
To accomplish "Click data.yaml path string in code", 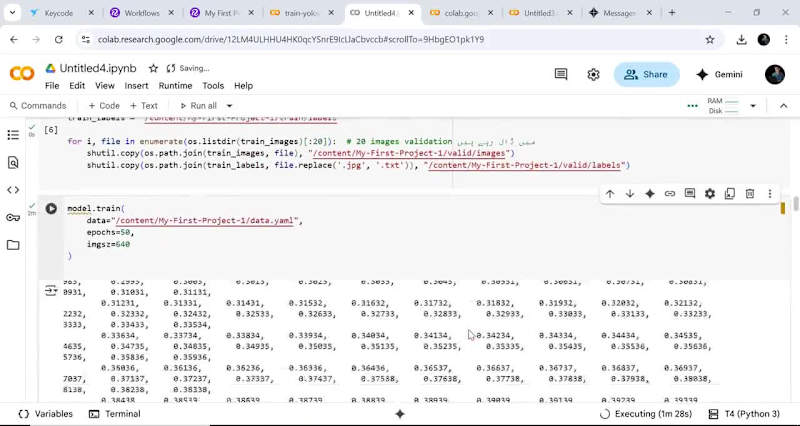I will tap(207, 221).
